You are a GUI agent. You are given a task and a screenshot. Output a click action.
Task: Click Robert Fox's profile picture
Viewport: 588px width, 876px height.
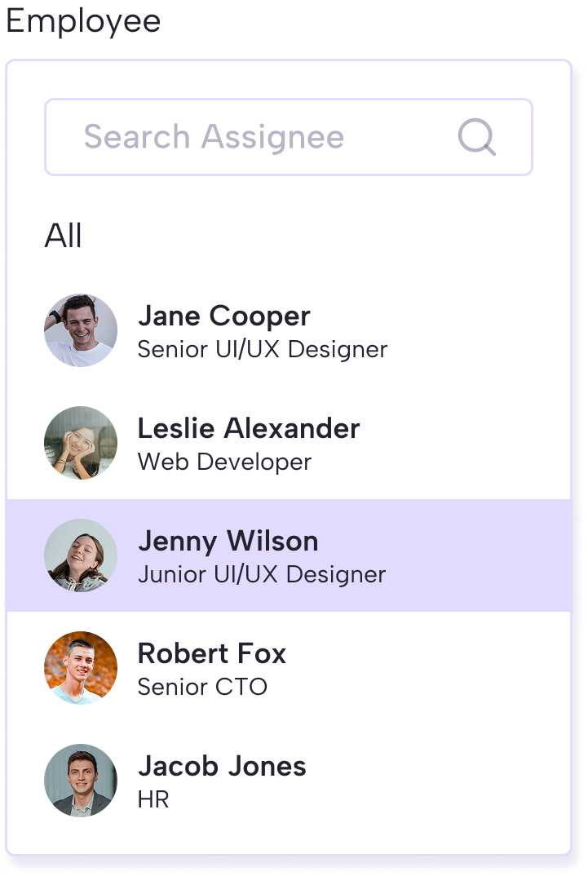click(x=81, y=668)
